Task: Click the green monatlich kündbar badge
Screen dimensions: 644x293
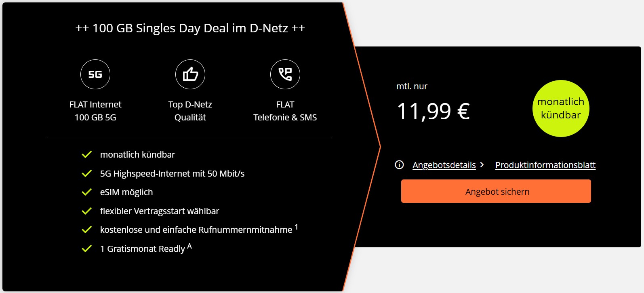Action: tap(561, 108)
